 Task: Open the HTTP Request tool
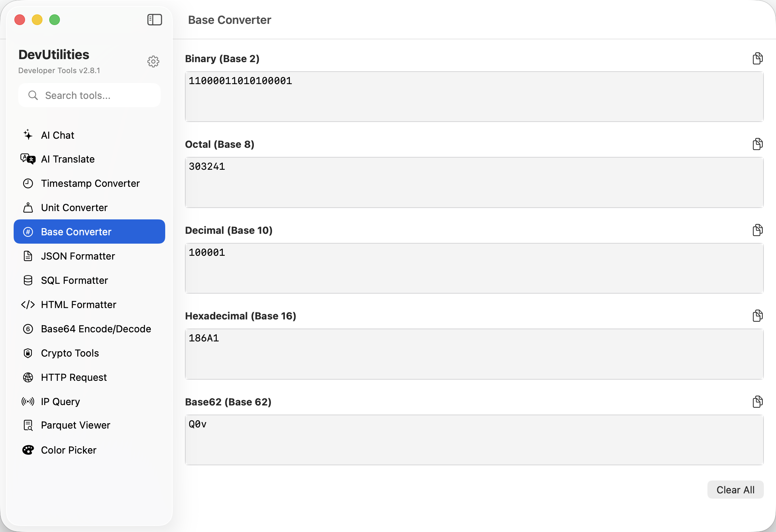pyautogui.click(x=74, y=377)
